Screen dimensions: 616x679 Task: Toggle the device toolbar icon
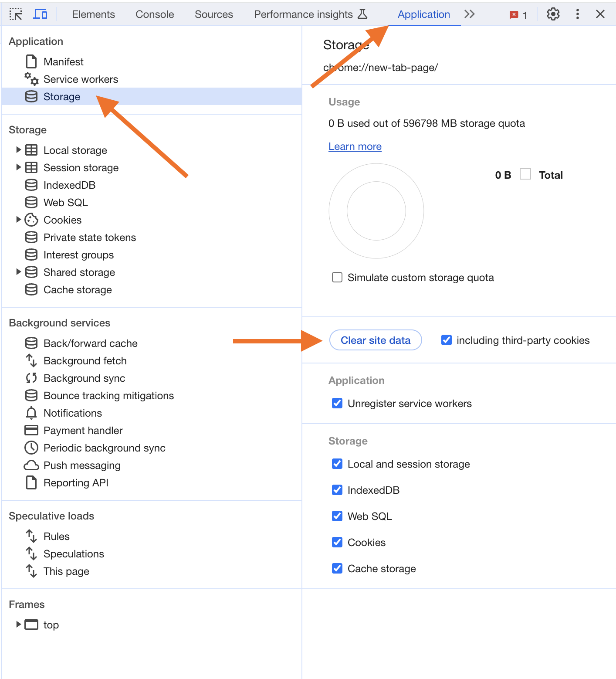(40, 14)
